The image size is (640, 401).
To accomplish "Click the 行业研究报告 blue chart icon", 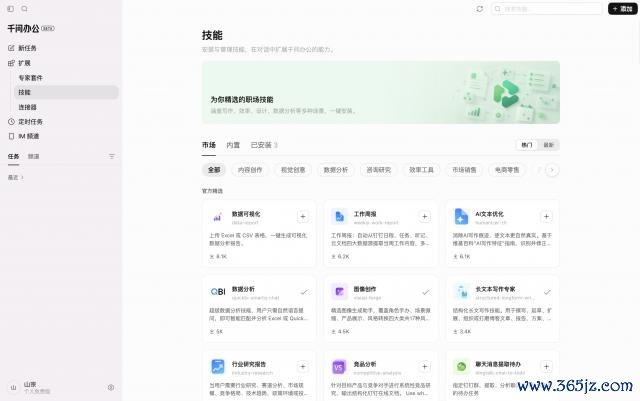I will [x=218, y=367].
